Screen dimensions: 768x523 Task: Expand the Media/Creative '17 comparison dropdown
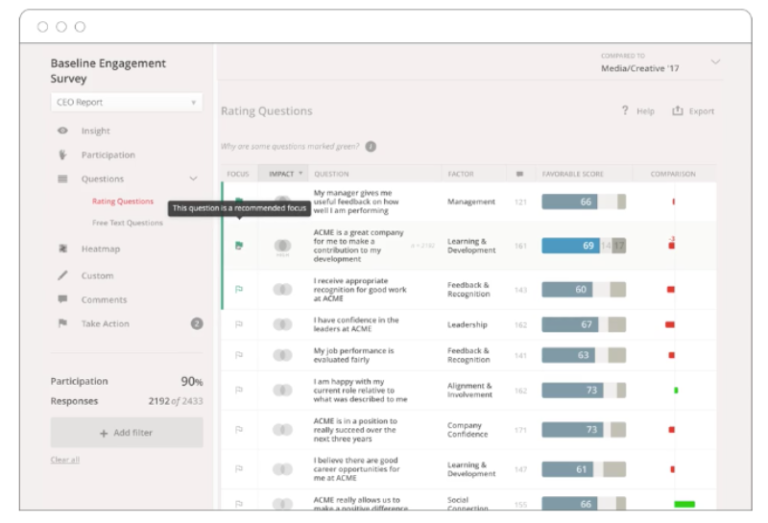click(715, 62)
